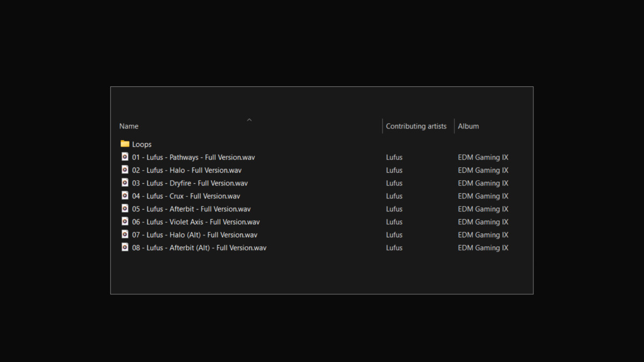Toggle sort direction with the arrow above Name
The width and height of the screenshot is (644, 362).
249,120
